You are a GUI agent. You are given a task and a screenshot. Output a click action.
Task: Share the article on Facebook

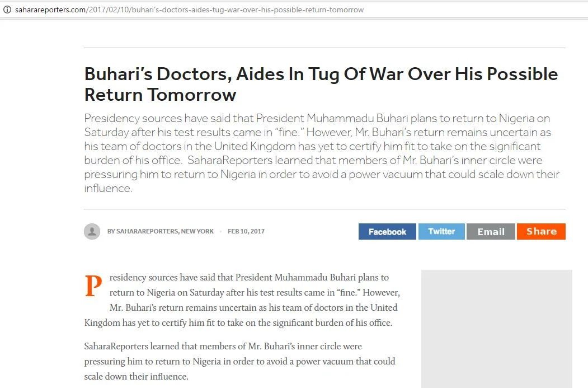tap(387, 232)
